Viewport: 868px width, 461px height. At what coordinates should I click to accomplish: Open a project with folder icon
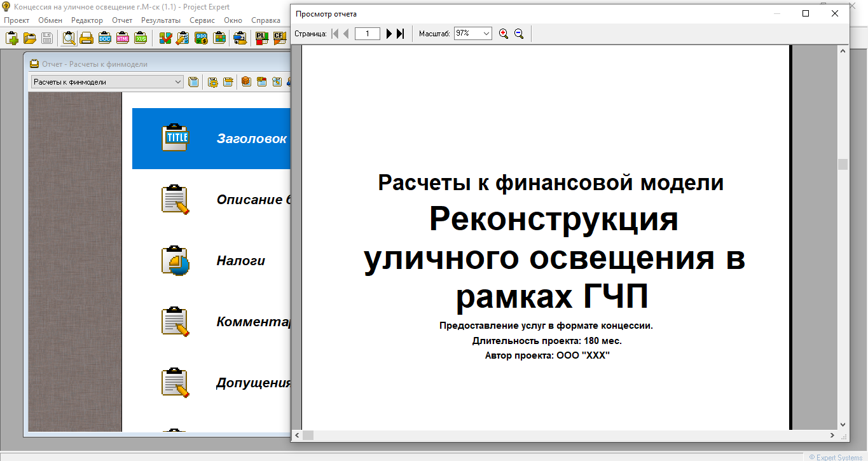pos(29,38)
